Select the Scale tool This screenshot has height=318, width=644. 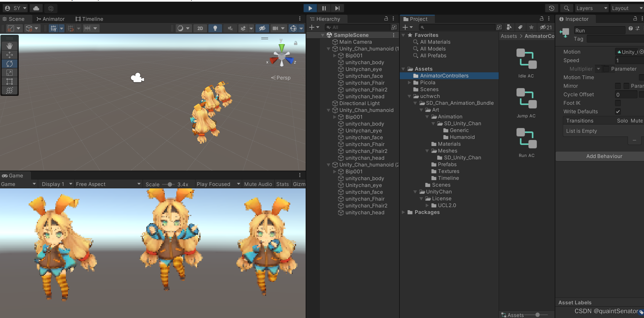click(x=10, y=72)
